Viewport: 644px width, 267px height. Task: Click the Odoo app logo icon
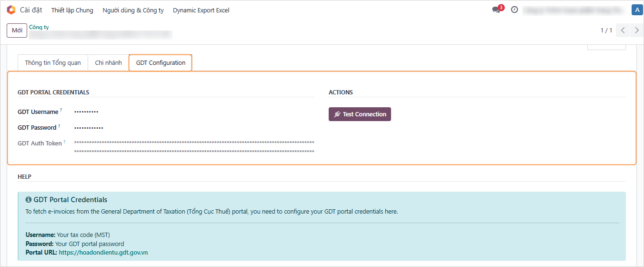pyautogui.click(x=11, y=10)
